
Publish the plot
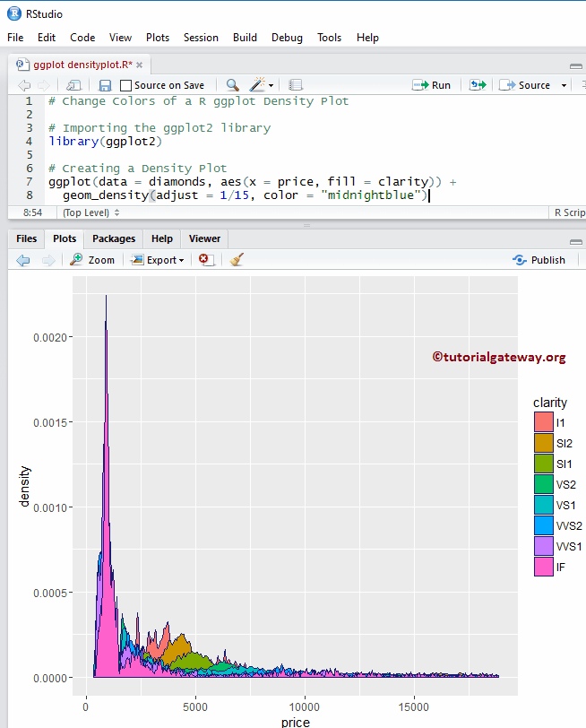click(x=539, y=260)
